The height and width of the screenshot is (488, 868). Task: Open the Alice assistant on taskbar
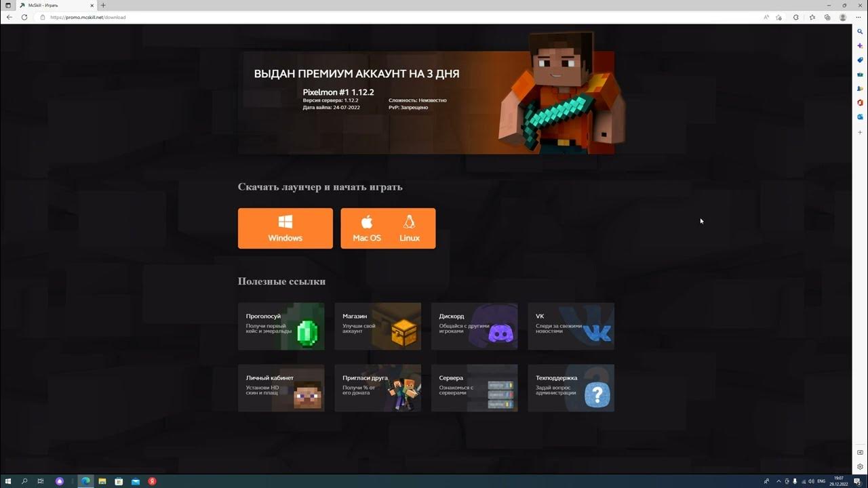(60, 481)
